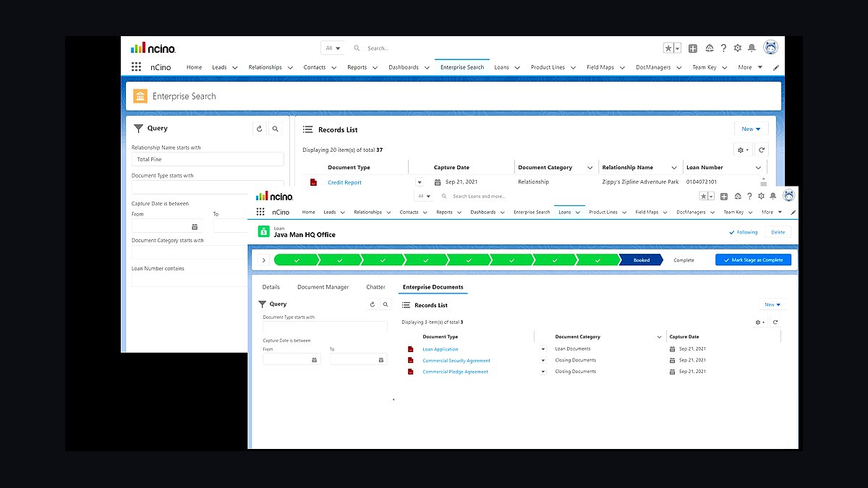This screenshot has height=488, width=868.
Task: Switch to the Details tab of the loan
Action: tap(271, 287)
